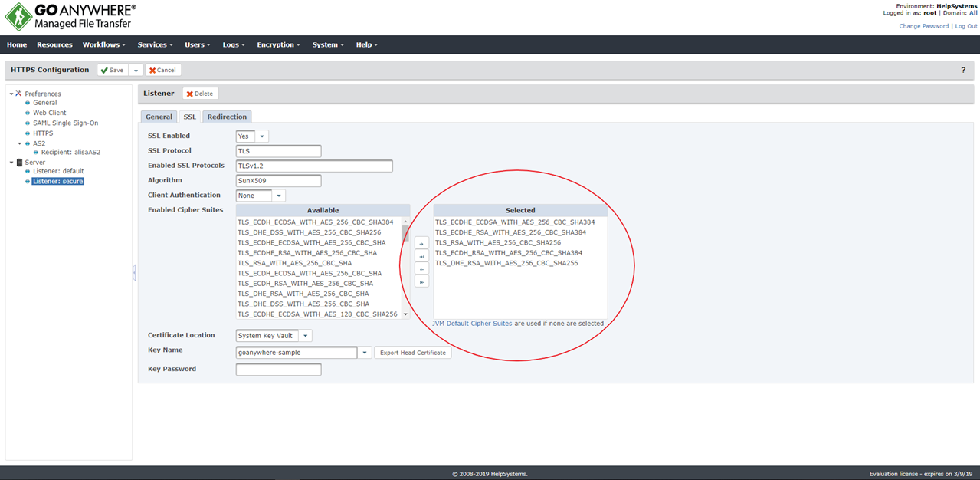Click the Log Out link
Image resolution: width=980 pixels, height=480 pixels.
tap(965, 26)
